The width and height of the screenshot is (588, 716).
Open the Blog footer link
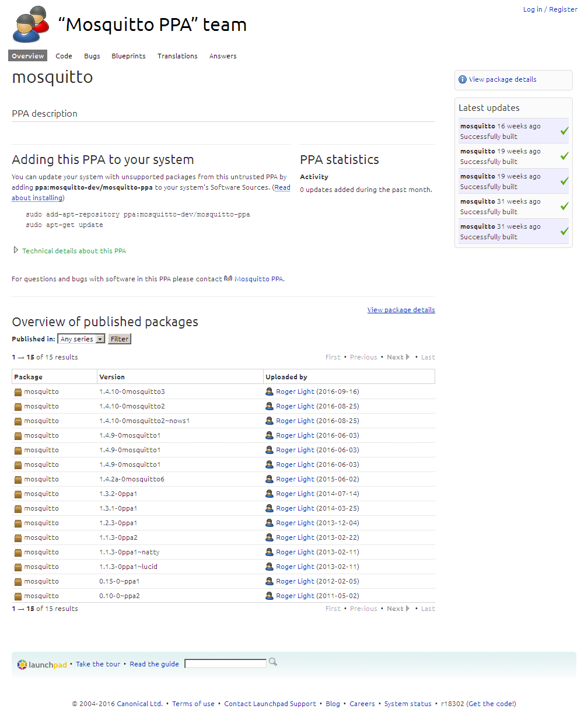(332, 704)
